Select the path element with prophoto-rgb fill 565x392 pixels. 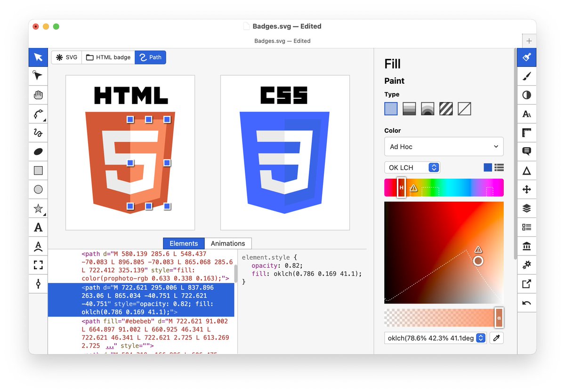[141, 266]
